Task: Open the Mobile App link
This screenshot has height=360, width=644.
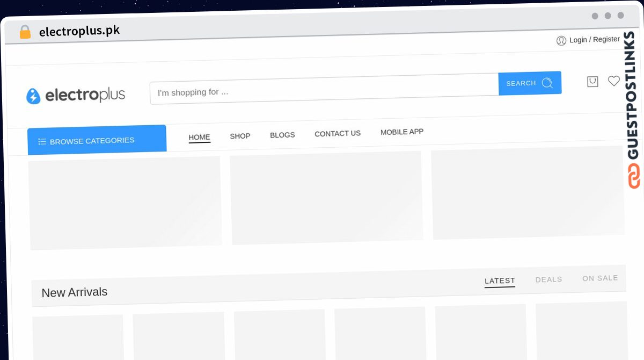Action: click(402, 132)
